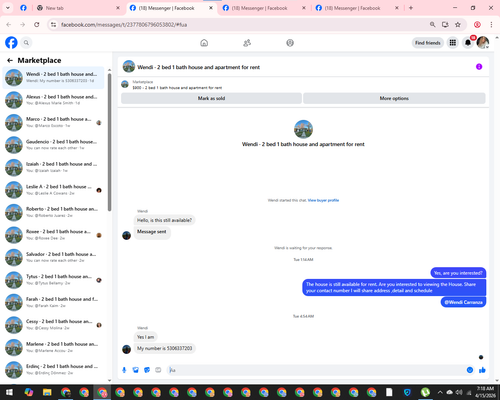Viewport: 500px width, 400px height.
Task: Open the Roberto conversation in list
Action: tap(53, 212)
